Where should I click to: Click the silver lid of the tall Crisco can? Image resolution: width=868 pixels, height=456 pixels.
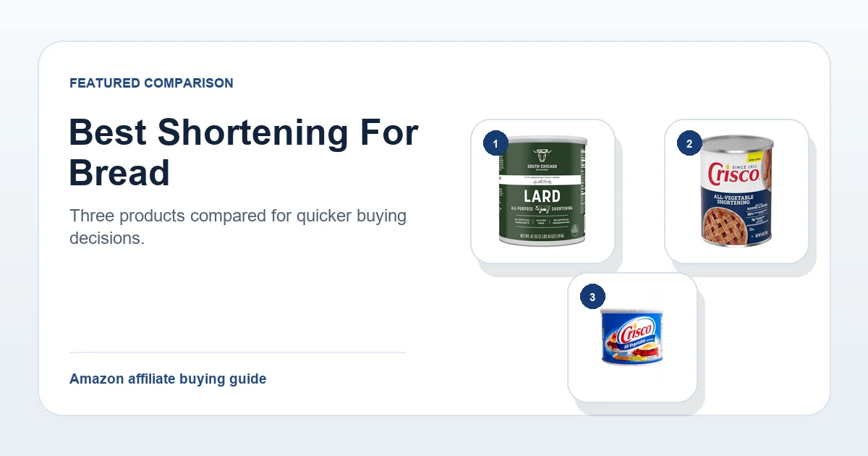[x=737, y=143]
